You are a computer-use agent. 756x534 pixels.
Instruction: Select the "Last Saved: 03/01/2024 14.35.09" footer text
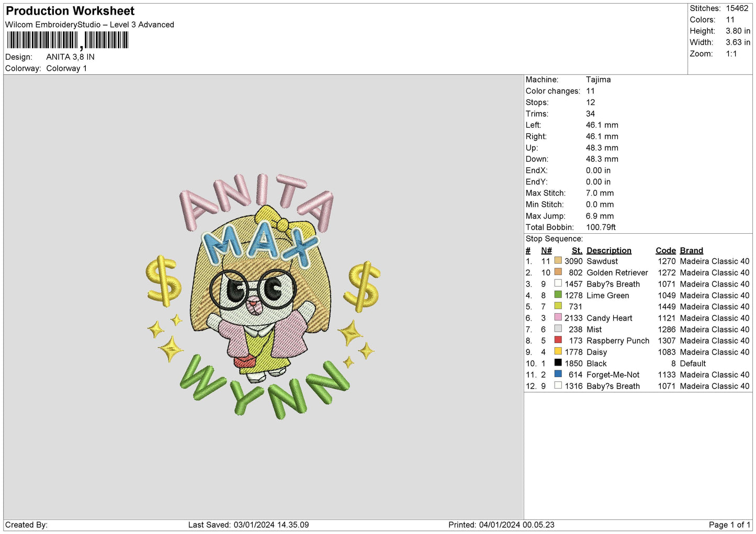coord(249,525)
